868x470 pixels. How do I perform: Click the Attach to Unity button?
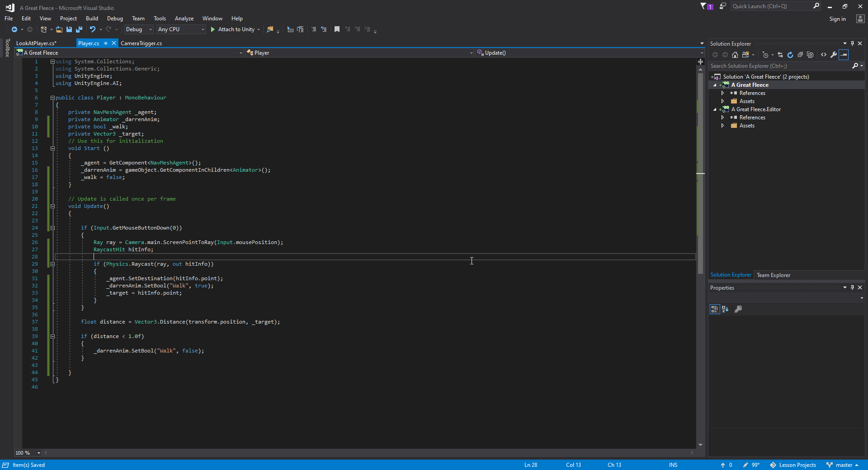(235, 29)
